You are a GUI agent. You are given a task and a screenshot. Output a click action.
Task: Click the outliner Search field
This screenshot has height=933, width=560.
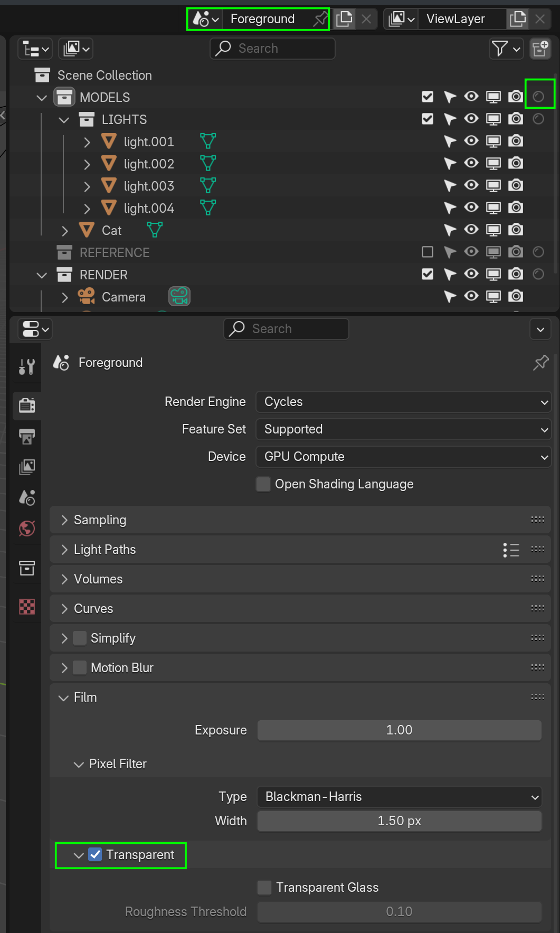tap(272, 49)
